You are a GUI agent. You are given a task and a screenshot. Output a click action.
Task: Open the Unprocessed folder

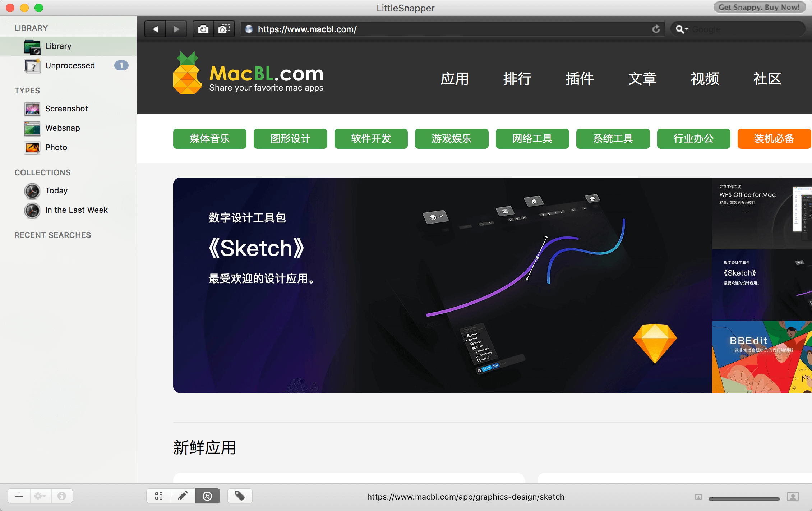(x=68, y=65)
